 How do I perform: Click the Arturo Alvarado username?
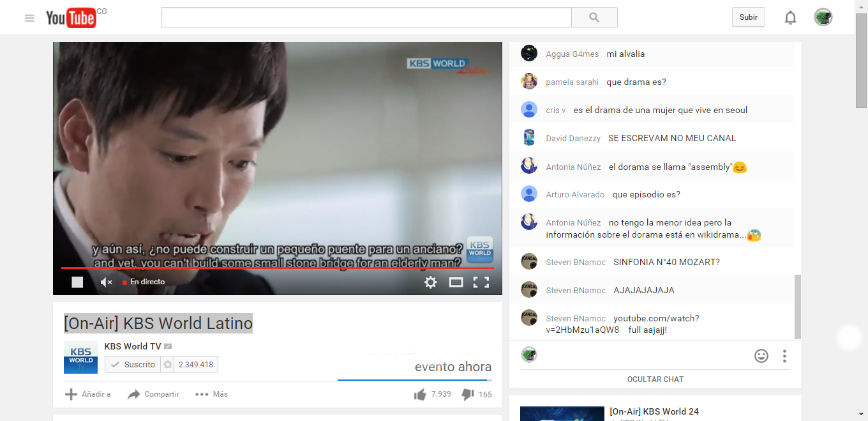[575, 195]
